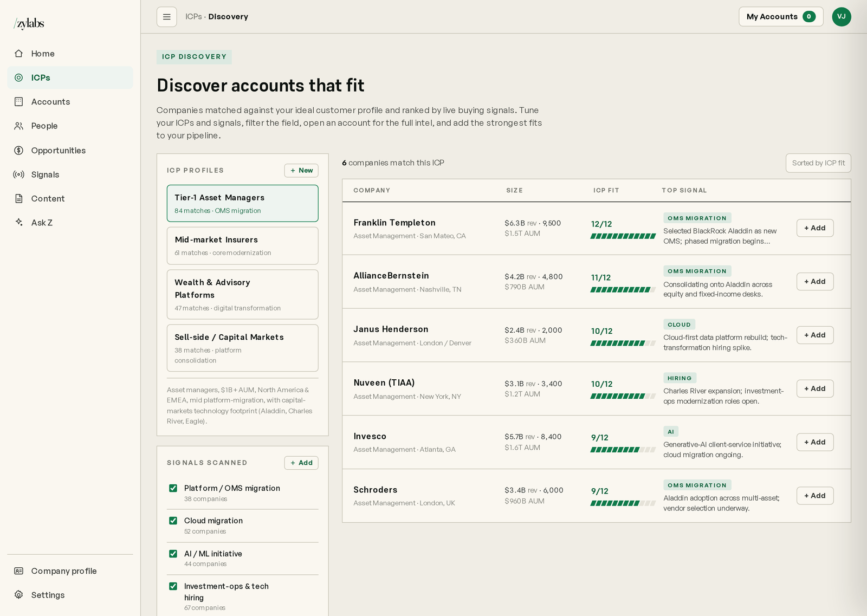867x616 pixels.
Task: Click the People icon in sidebar
Action: [19, 126]
